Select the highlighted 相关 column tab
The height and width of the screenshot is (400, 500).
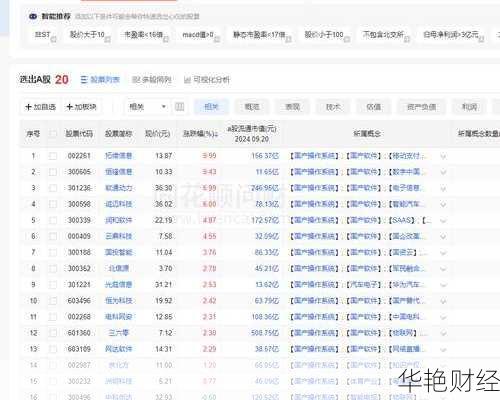click(x=211, y=107)
